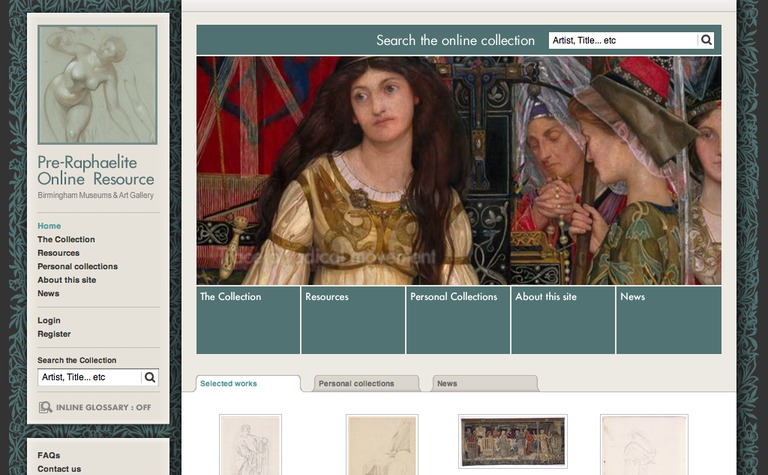Click the sidebar Search the Collection text field

click(x=88, y=378)
